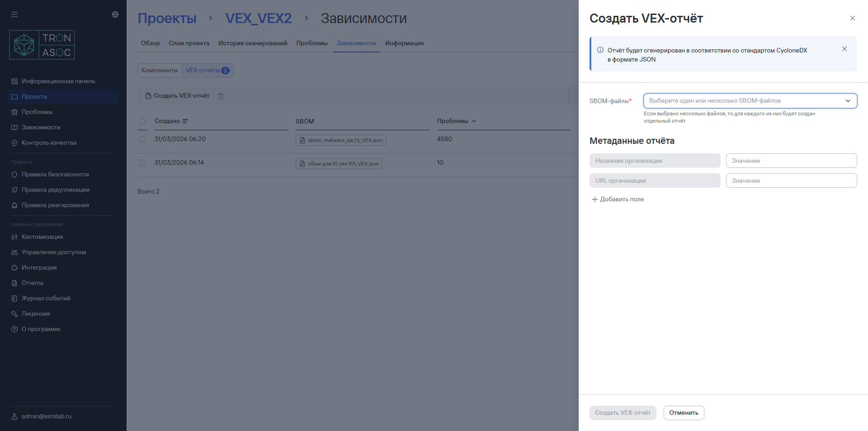Click the Отменить button
The width and height of the screenshot is (868, 431).
pyautogui.click(x=684, y=413)
